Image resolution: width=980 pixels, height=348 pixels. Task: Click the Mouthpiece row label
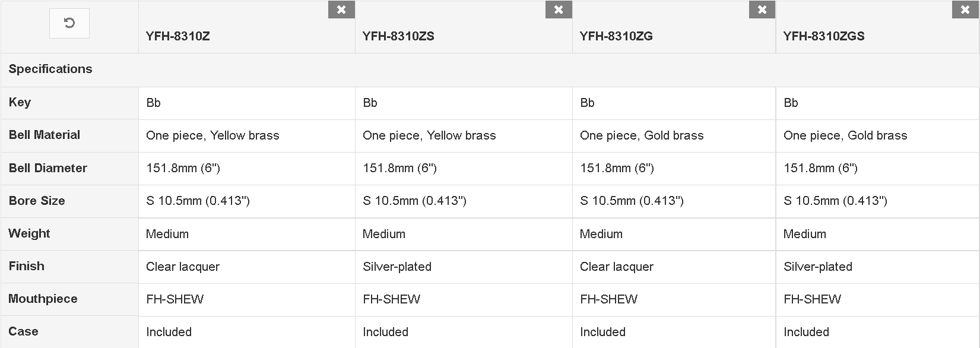coord(43,299)
